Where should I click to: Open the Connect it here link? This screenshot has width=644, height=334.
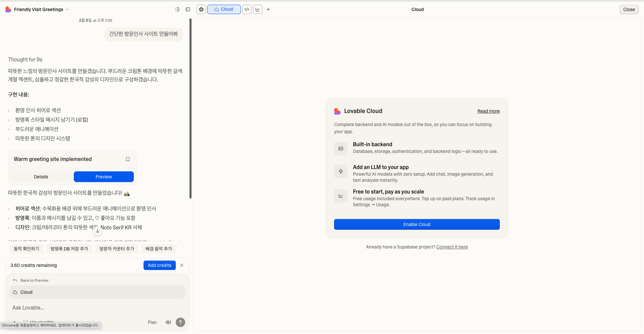[x=452, y=247]
